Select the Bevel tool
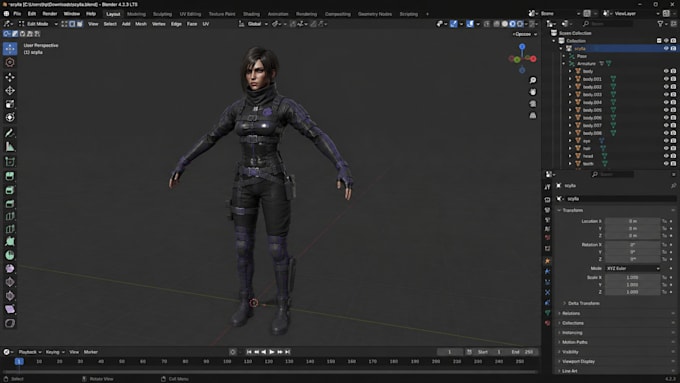680x383 pixels. pos(10,203)
